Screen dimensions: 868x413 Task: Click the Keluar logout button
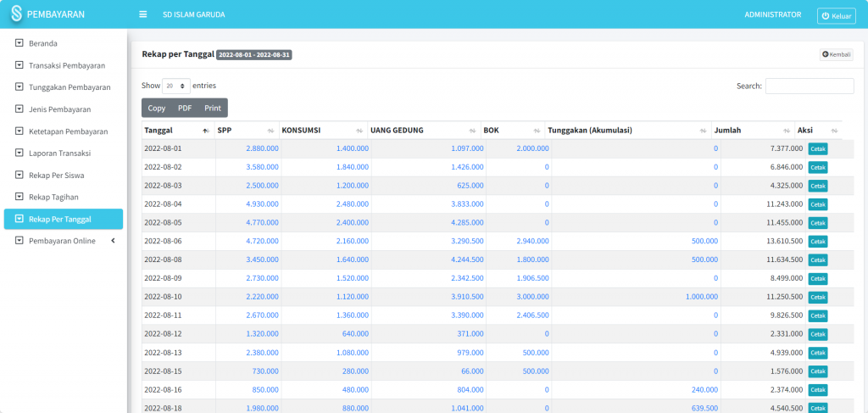[x=836, y=16]
